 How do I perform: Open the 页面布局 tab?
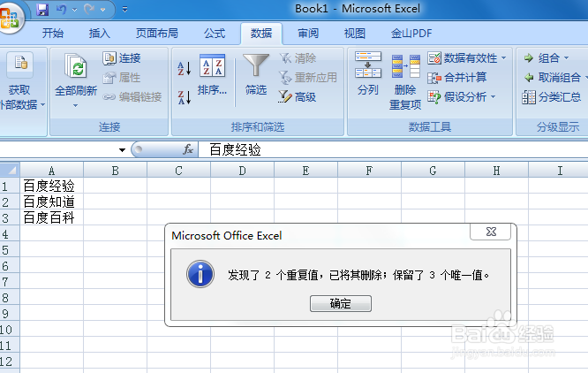[x=157, y=33]
